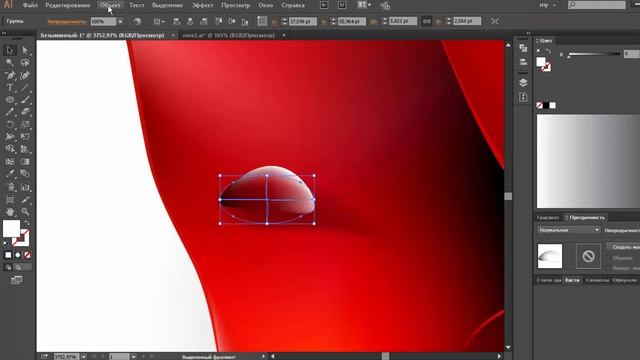Click Непрозрачность link in control bar

tap(67, 21)
